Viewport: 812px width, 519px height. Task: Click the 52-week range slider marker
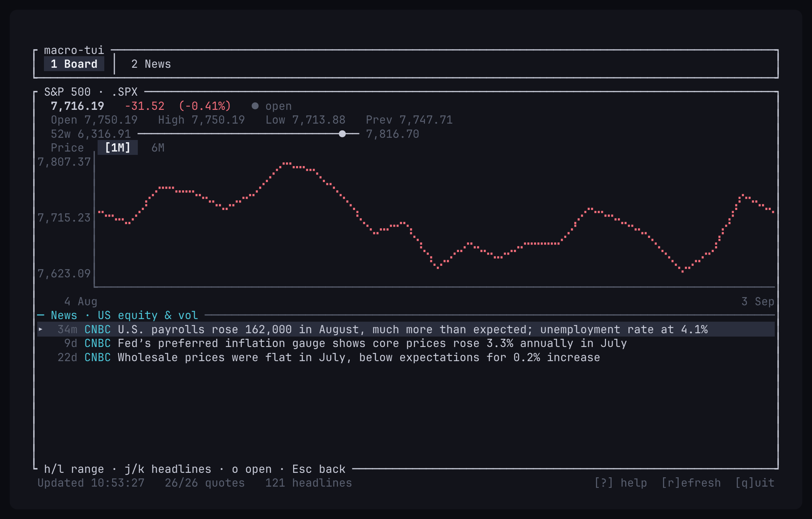(x=342, y=134)
